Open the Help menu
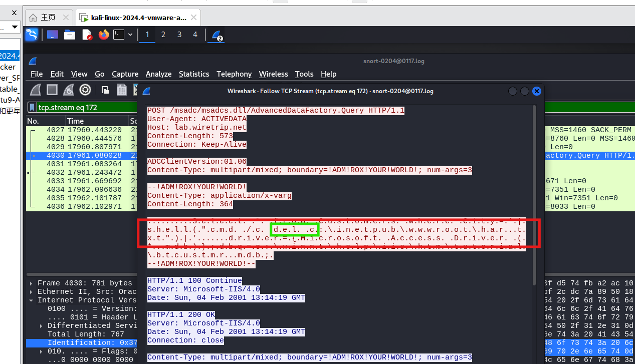This screenshot has height=364, width=635. click(328, 74)
